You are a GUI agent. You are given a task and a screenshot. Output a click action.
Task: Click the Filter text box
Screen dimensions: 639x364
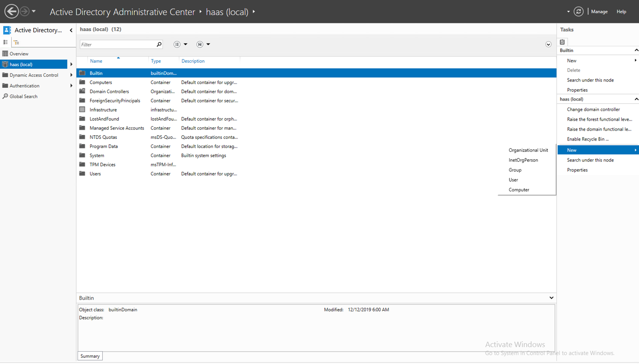pos(117,45)
